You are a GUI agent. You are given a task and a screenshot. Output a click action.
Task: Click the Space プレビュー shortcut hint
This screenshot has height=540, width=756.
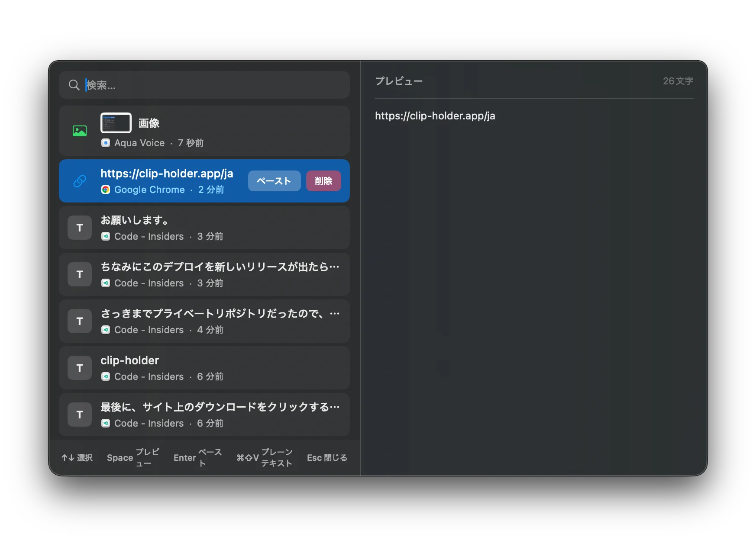pos(133,458)
